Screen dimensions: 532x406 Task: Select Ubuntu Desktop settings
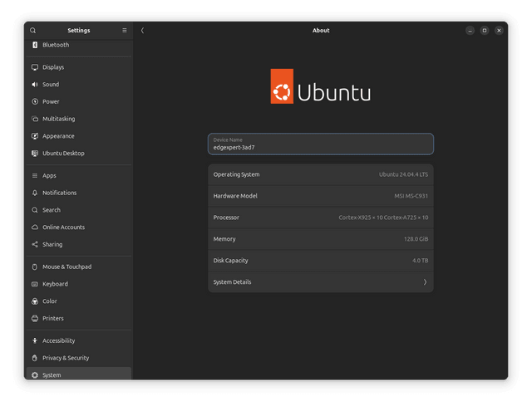click(x=79, y=153)
